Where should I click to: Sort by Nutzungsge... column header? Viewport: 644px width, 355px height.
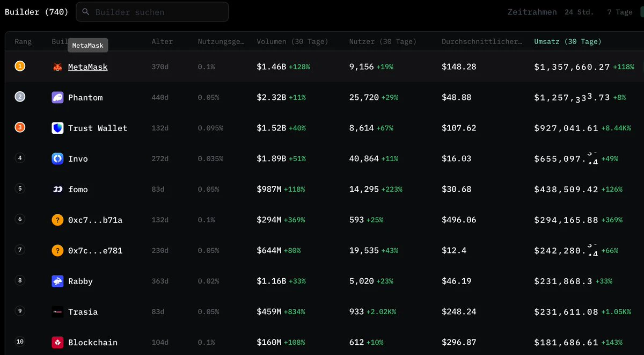[x=221, y=41]
